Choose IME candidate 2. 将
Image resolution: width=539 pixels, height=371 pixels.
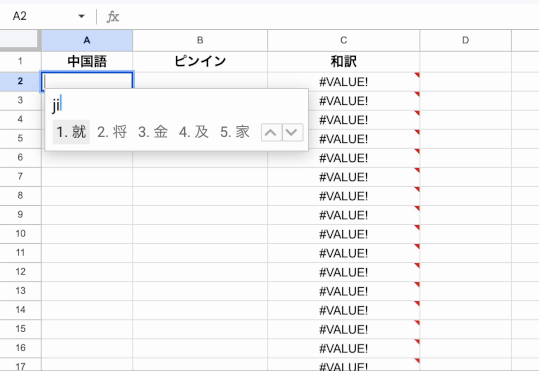point(112,132)
